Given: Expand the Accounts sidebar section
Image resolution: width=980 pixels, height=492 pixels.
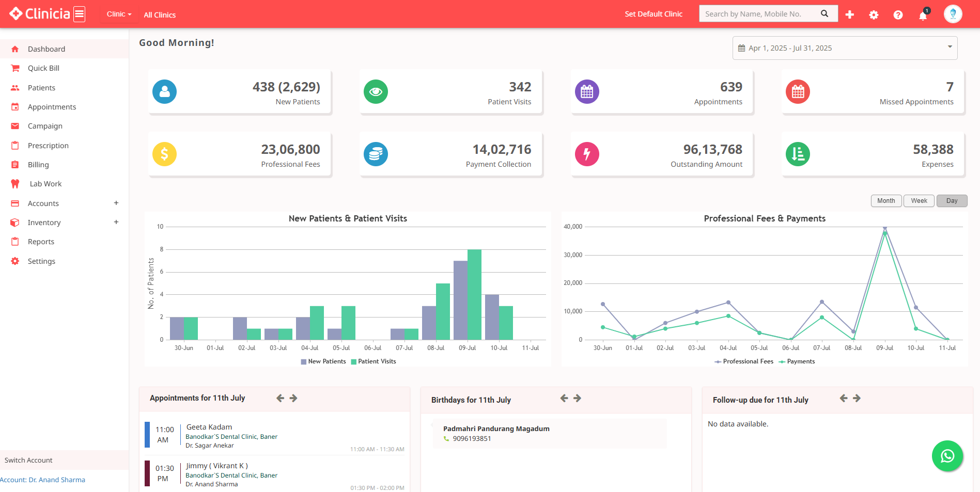Looking at the screenshot, I should click(x=43, y=203).
